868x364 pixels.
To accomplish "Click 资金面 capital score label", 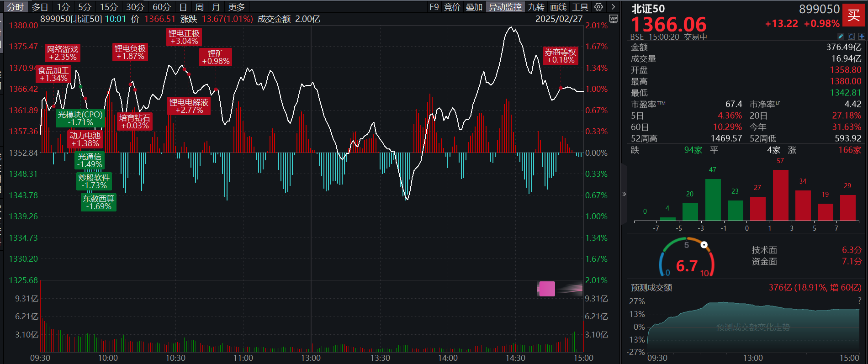I will click(764, 261).
